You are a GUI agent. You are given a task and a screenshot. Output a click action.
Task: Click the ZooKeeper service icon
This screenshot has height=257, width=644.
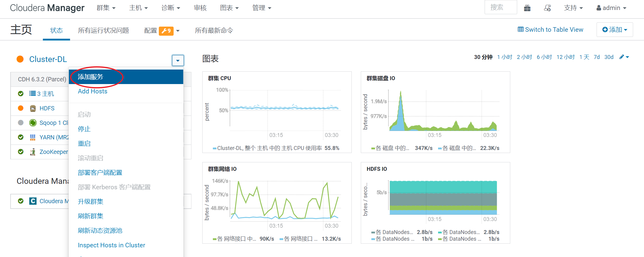33,152
